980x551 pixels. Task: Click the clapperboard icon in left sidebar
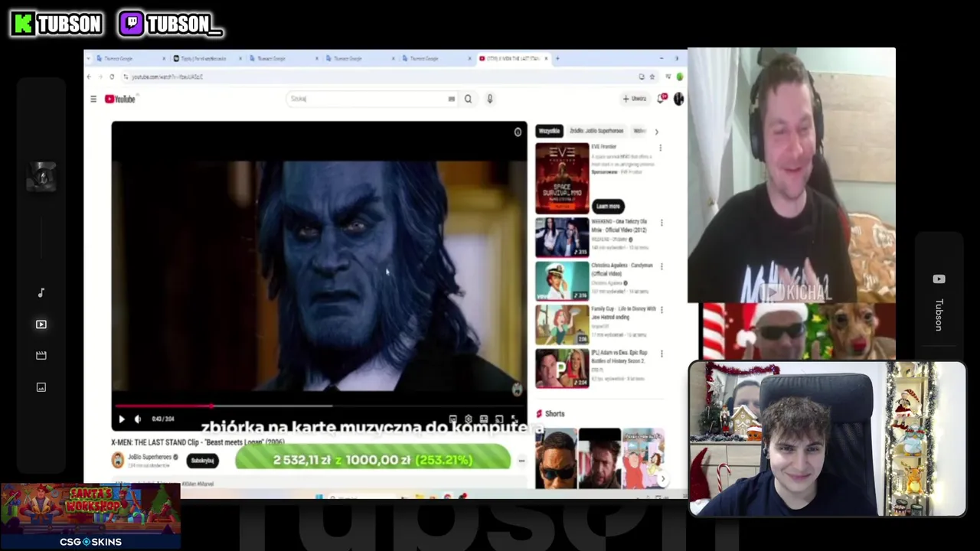[x=41, y=356]
